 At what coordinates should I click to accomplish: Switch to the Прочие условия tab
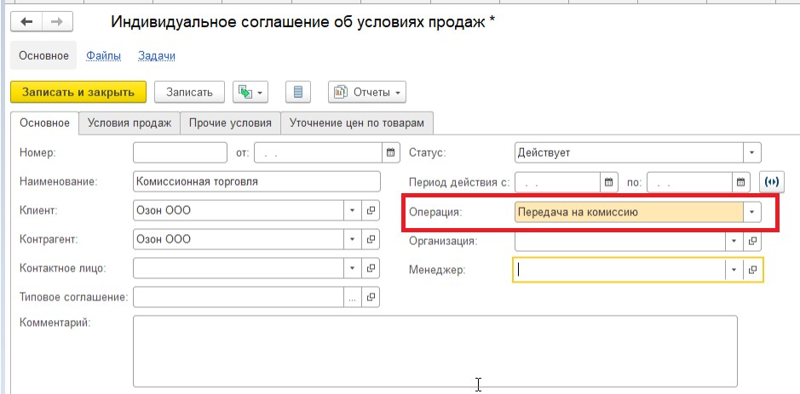[x=231, y=123]
